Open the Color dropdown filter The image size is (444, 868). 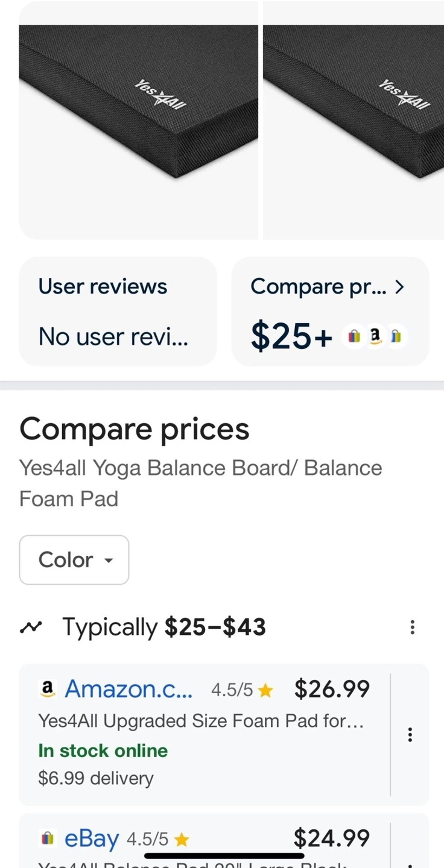click(x=74, y=560)
